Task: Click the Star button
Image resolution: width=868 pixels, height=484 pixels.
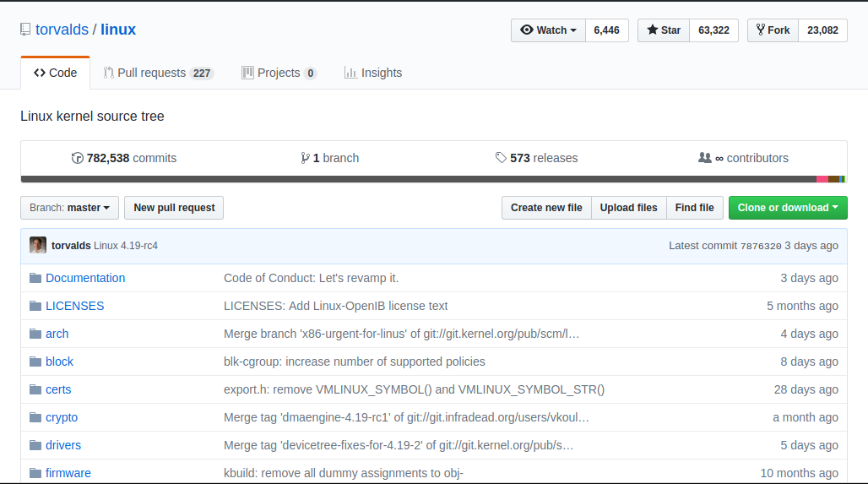Action: click(663, 30)
